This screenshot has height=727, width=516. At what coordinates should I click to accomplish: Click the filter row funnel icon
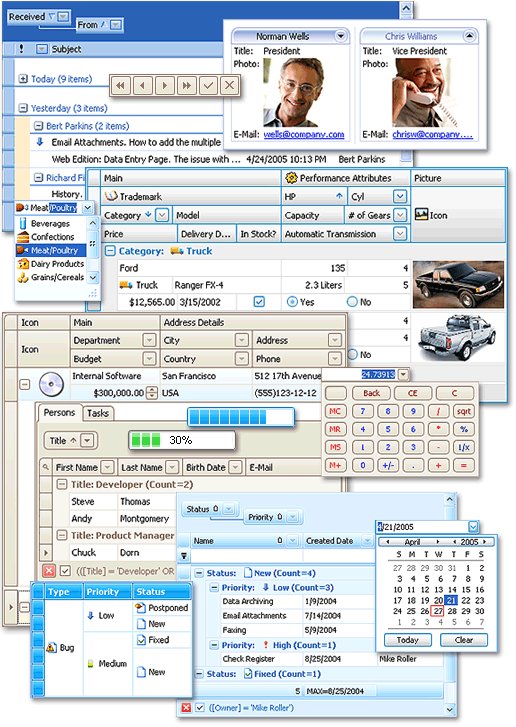184,556
